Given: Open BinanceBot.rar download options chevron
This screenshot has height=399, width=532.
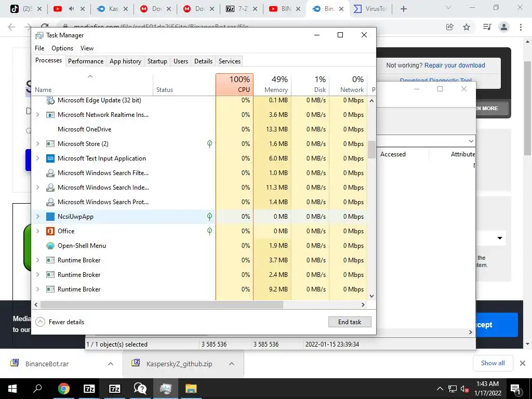Looking at the screenshot, I should click(111, 364).
